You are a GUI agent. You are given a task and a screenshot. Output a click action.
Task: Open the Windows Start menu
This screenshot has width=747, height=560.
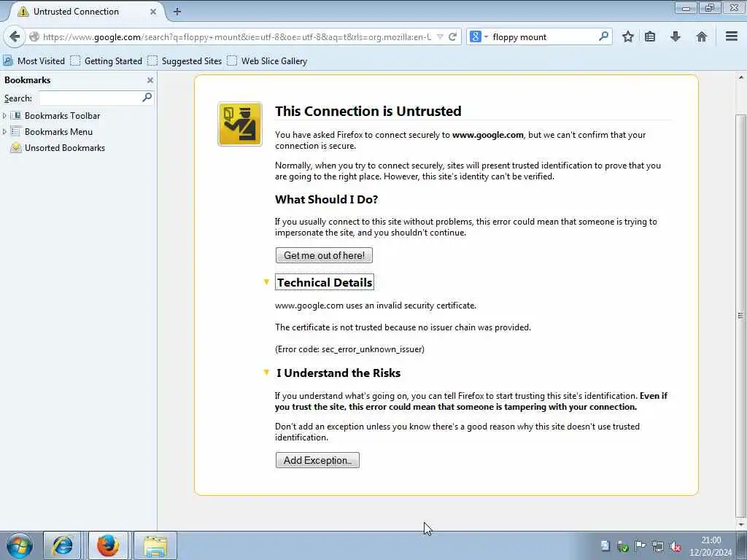pos(20,545)
